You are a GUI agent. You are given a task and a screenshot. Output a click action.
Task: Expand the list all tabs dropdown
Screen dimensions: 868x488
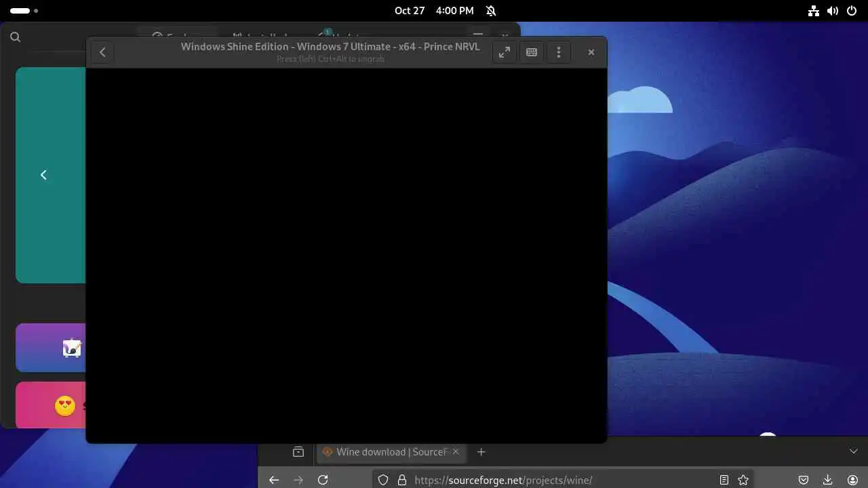(x=854, y=452)
